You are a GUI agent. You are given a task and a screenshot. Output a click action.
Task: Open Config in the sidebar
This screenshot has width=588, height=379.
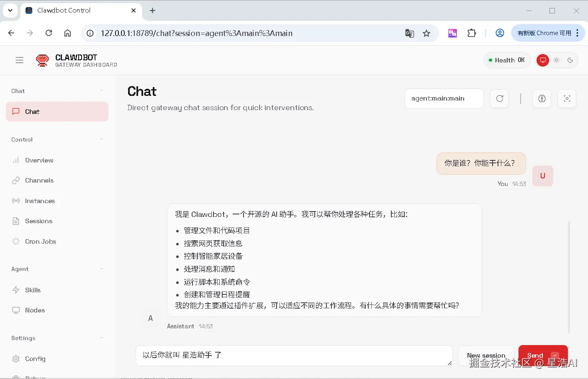click(x=57, y=359)
